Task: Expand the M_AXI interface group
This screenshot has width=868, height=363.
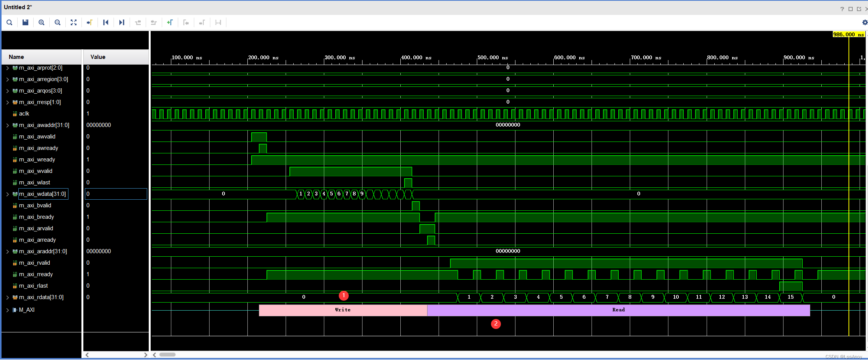Action: pos(8,310)
